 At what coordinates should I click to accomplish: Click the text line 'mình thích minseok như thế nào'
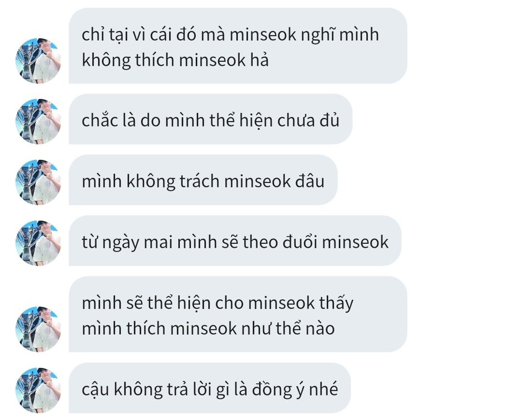[208, 329]
